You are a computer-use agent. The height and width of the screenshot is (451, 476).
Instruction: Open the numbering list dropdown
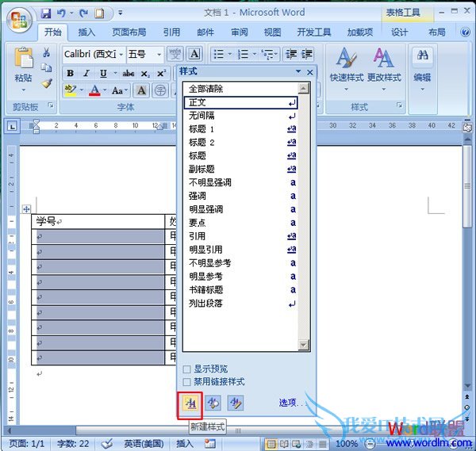(255, 54)
